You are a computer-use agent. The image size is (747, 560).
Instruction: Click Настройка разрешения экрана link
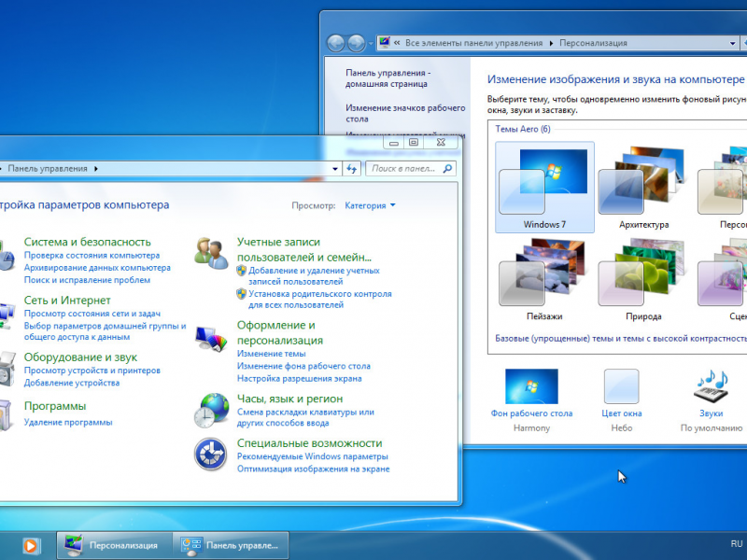click(x=300, y=379)
